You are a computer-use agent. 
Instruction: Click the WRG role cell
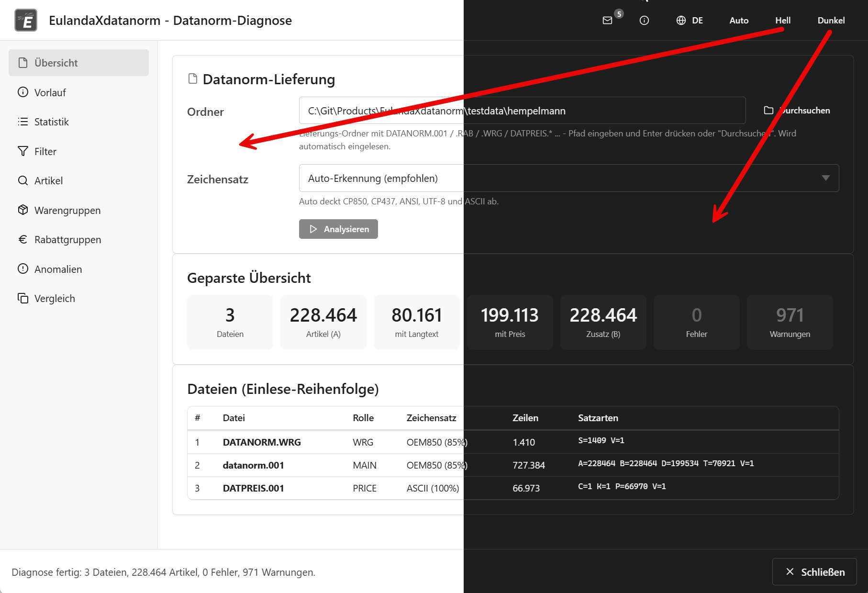[x=363, y=442]
